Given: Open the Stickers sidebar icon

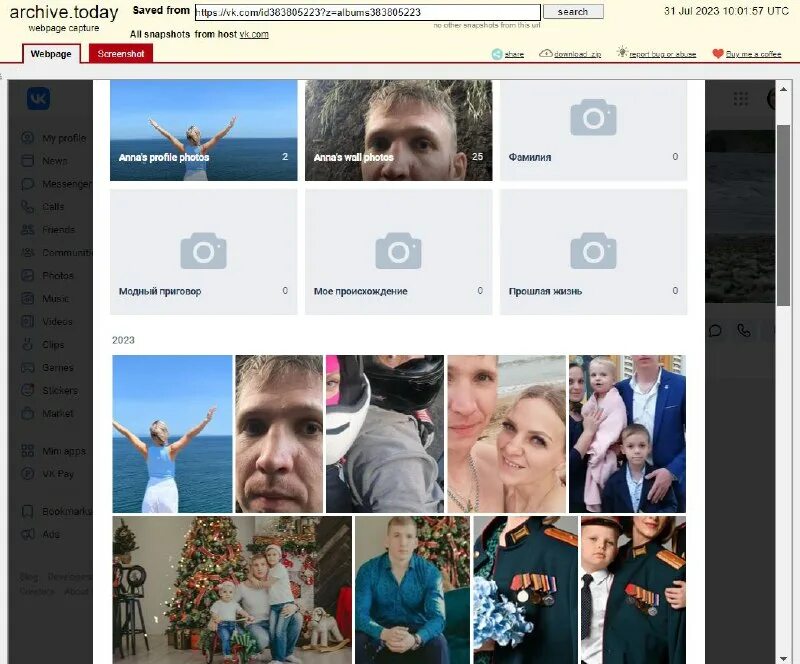Looking at the screenshot, I should pos(28,390).
